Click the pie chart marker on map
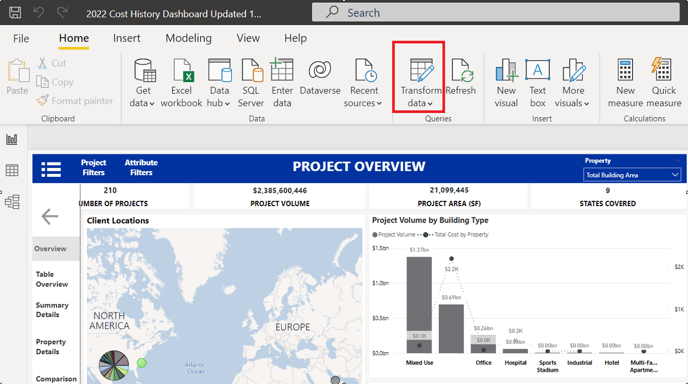688x384 pixels. pyautogui.click(x=114, y=365)
